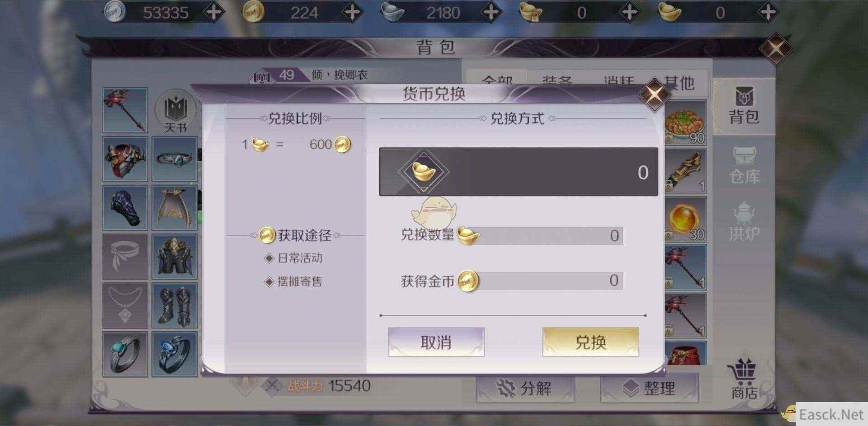This screenshot has width=868, height=426.
Task: Click plus next to 53335 currency
Action: pyautogui.click(x=214, y=12)
